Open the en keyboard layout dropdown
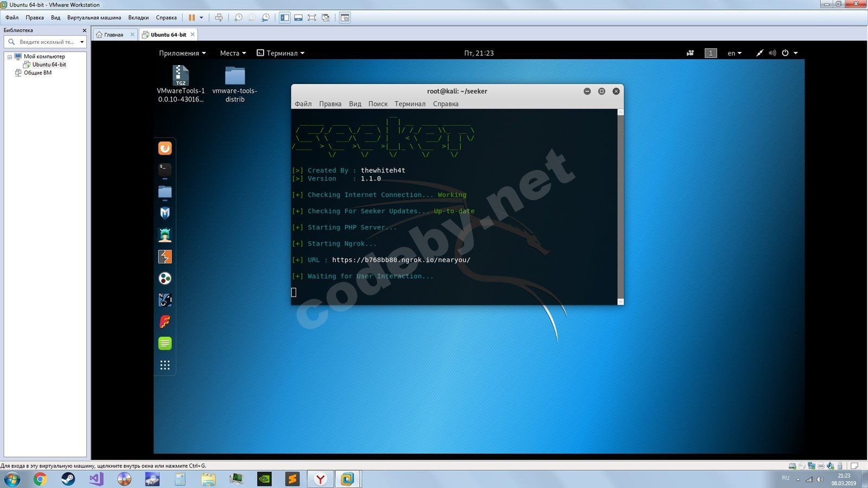The image size is (868, 488). click(735, 53)
